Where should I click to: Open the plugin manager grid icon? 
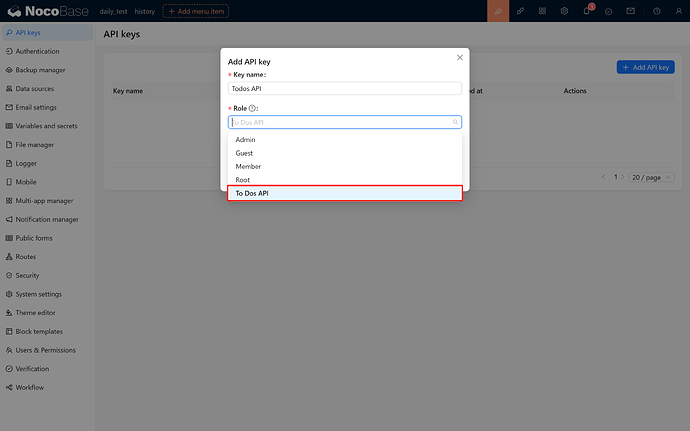(542, 11)
